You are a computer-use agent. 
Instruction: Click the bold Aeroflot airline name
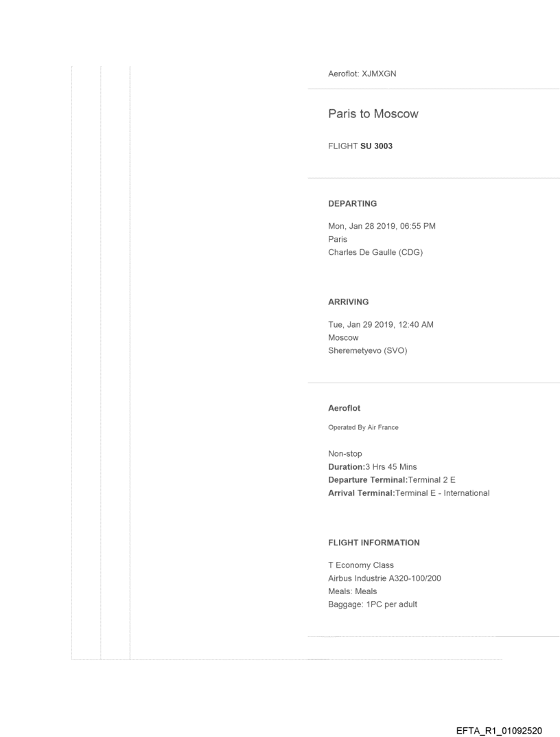tap(344, 408)
